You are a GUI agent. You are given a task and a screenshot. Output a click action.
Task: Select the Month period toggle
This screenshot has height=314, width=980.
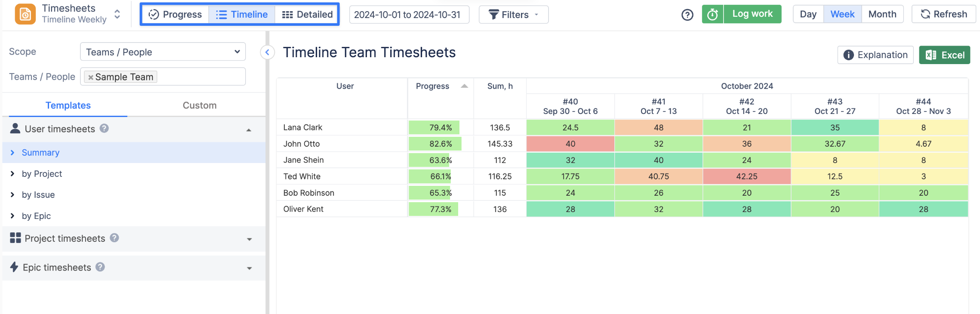point(882,14)
